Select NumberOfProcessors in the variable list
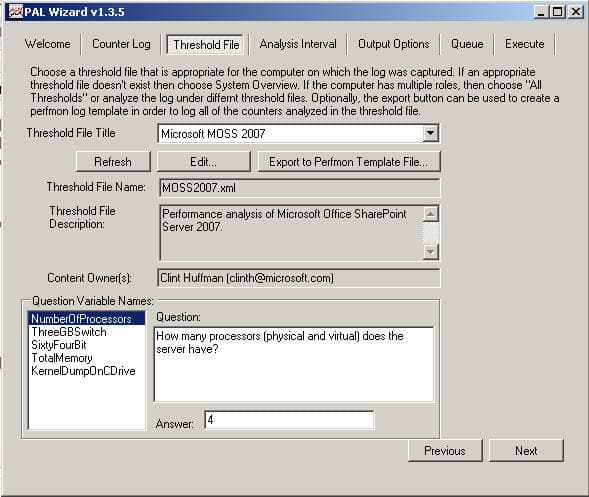This screenshot has width=589, height=497. click(87, 319)
